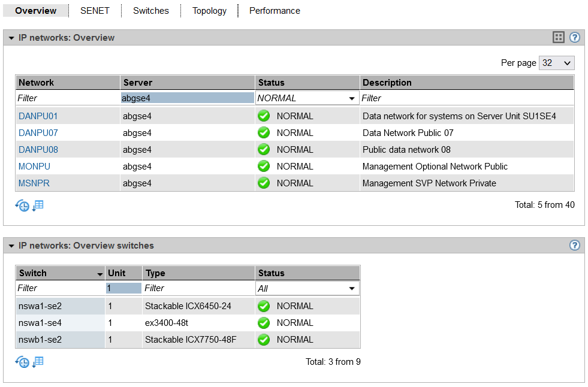The height and width of the screenshot is (387, 588).
Task: Click the green status icon for DANPU01
Action: pos(264,116)
